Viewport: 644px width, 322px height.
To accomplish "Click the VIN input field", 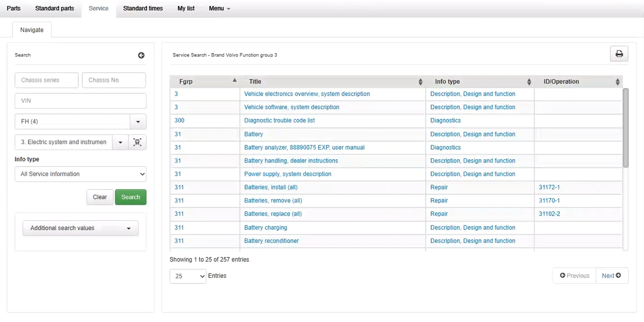I will 80,101.
